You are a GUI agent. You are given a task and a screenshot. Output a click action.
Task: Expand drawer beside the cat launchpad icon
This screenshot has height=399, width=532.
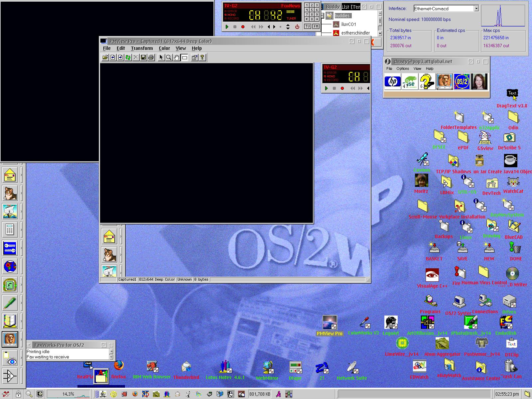(x=21, y=193)
